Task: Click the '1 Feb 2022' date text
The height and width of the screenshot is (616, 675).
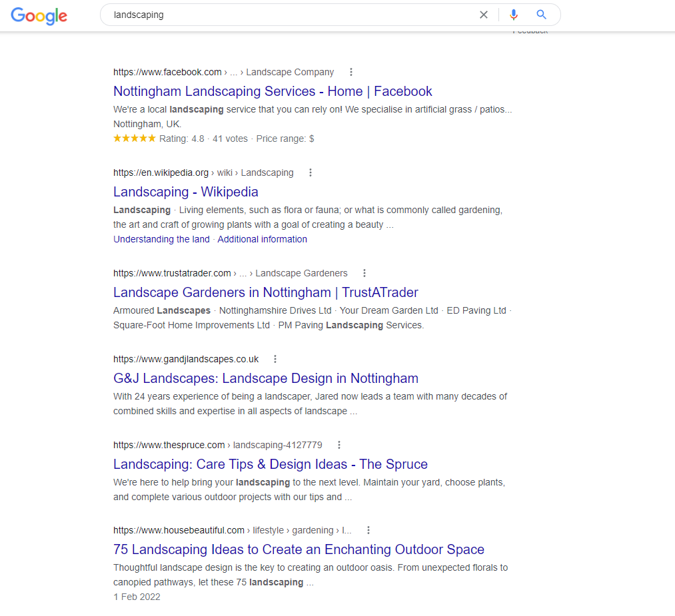Action: pos(137,597)
